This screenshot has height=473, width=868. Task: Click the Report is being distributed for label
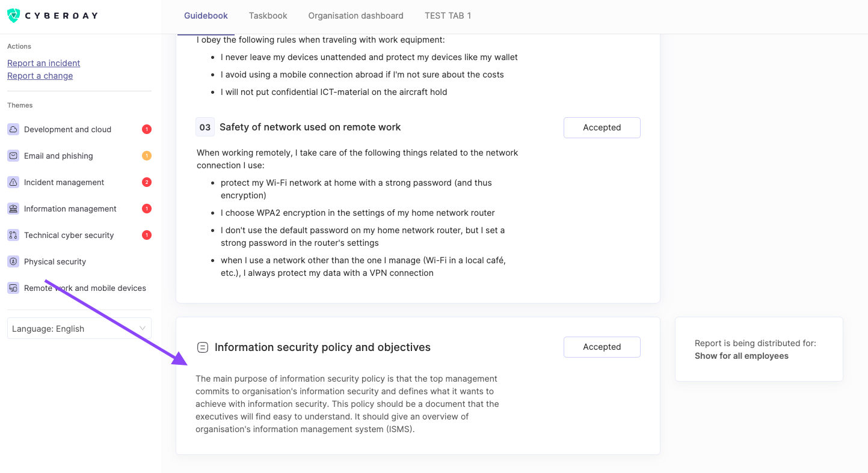(756, 343)
